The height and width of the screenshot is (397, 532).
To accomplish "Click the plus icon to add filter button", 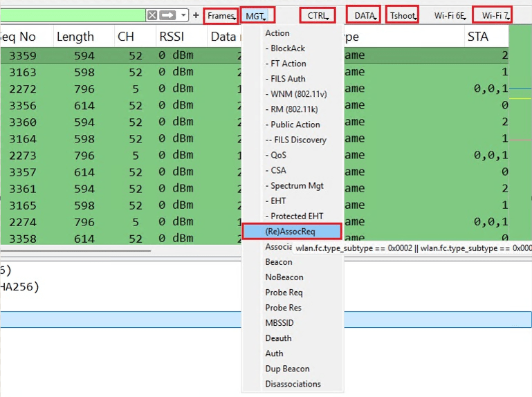I will (x=196, y=15).
